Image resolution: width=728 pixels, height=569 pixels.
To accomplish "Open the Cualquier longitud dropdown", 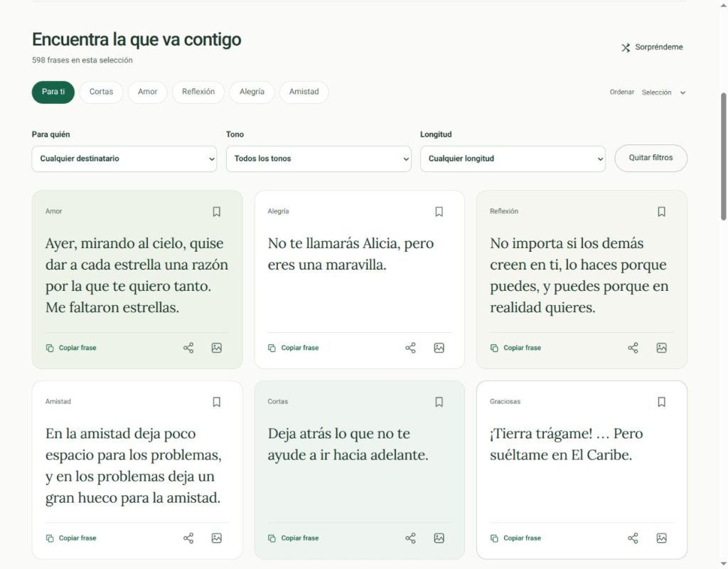I will coord(513,159).
